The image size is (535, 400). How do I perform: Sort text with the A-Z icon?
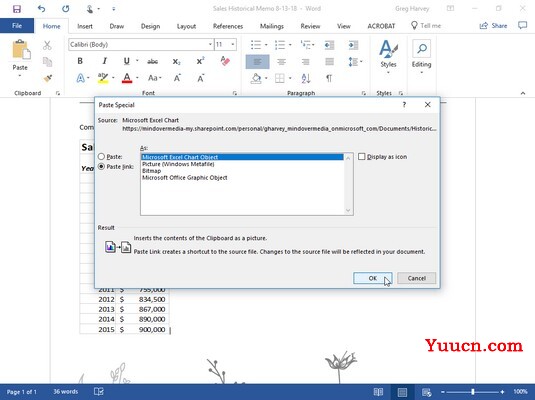coord(306,78)
